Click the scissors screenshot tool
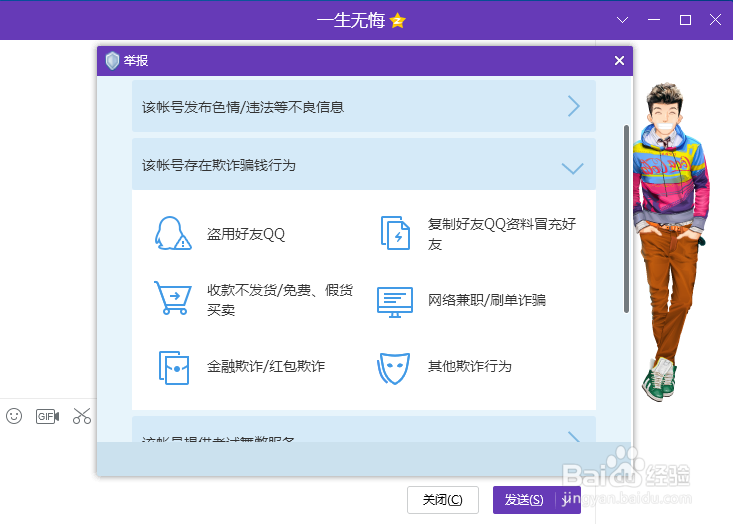The height and width of the screenshot is (524, 733). (x=82, y=416)
